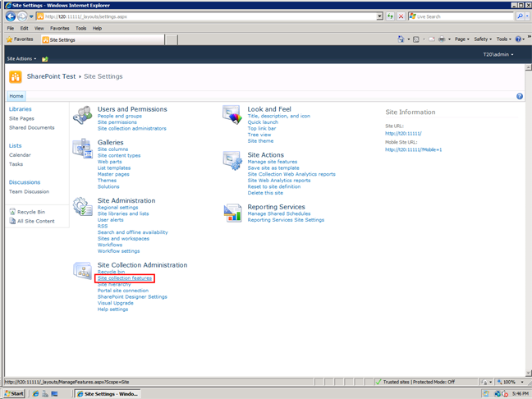
Task: Open the Save site as template link
Action: point(273,168)
